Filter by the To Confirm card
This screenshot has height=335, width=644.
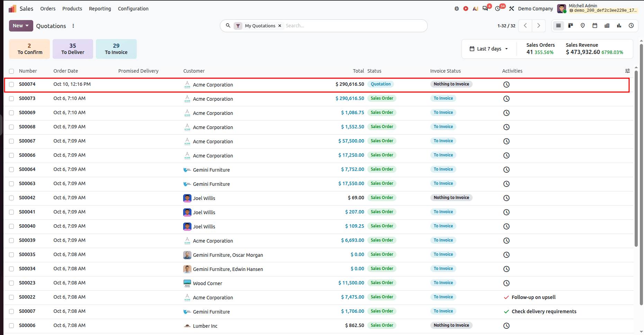pos(29,49)
